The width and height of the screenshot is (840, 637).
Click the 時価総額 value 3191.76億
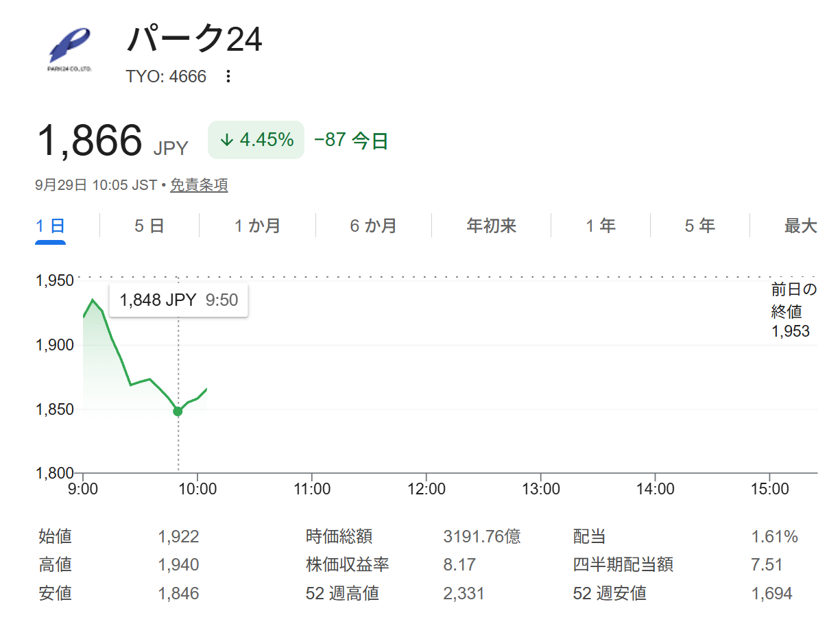[x=482, y=537]
